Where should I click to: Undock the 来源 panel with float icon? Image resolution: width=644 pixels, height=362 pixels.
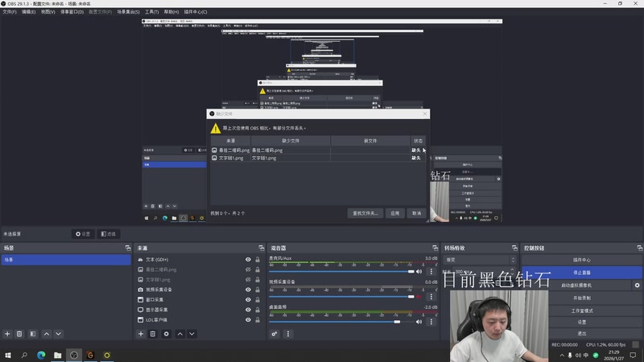pos(261,248)
